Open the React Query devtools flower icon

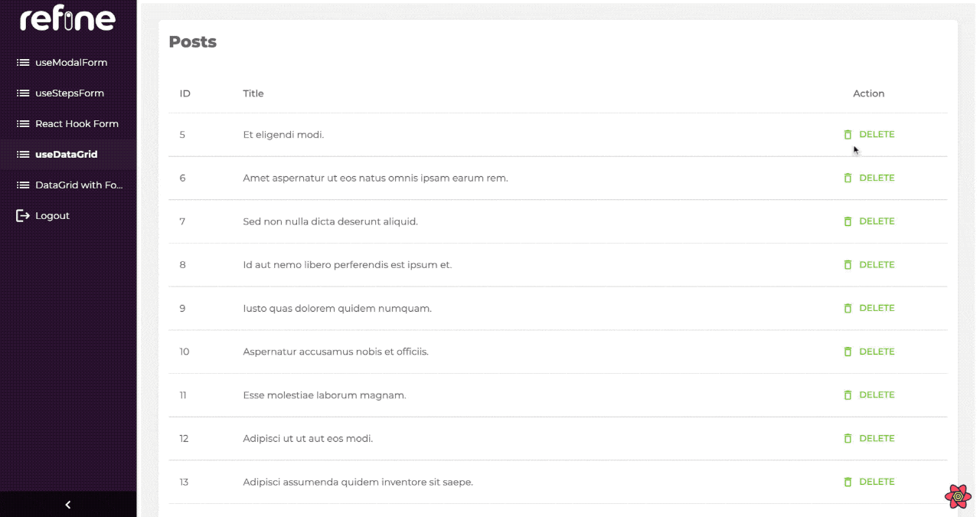click(x=958, y=496)
